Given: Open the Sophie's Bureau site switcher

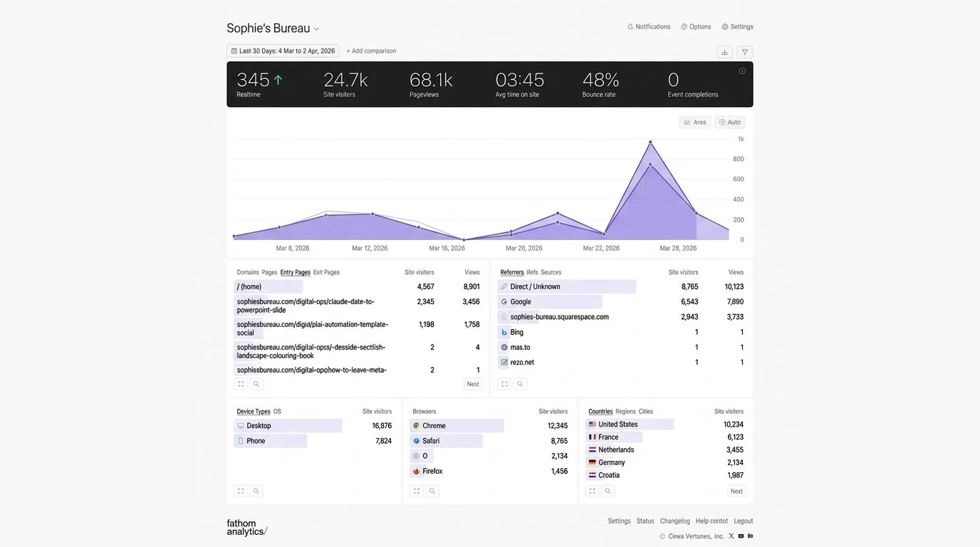Looking at the screenshot, I should (317, 28).
